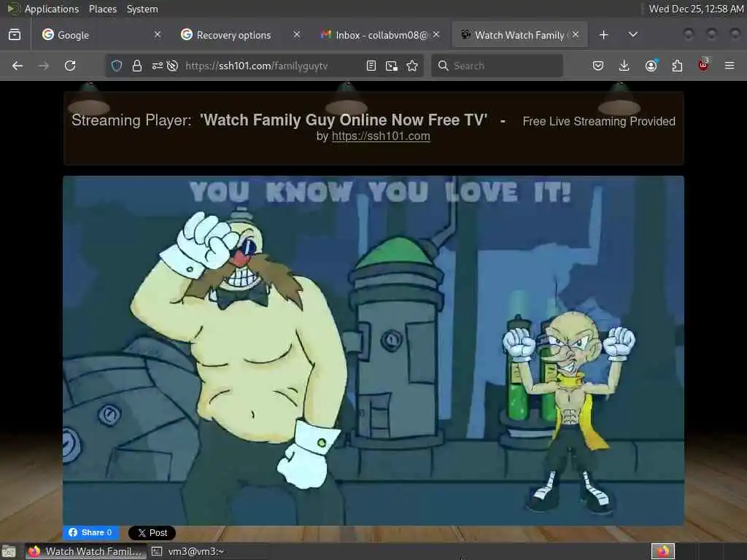Open the tracking protection shield

(117, 66)
